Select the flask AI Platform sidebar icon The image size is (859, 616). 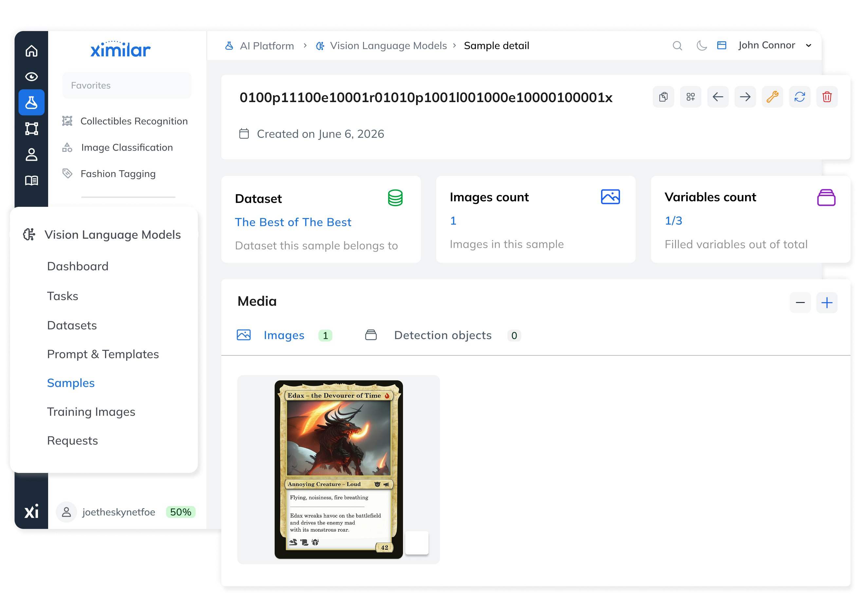(31, 102)
